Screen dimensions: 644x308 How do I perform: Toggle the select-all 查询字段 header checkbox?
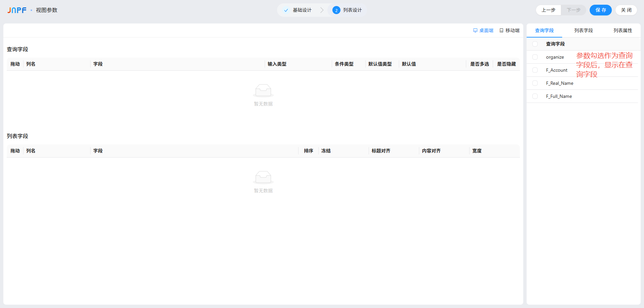(x=535, y=44)
